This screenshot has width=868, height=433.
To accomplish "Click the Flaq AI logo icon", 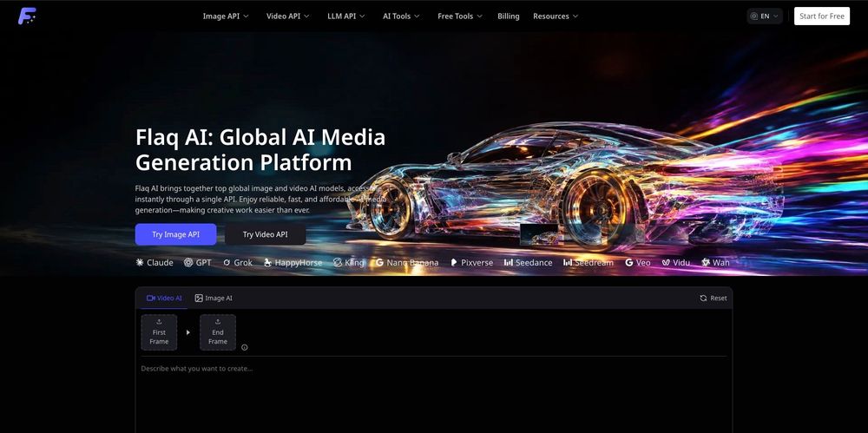I will click(27, 16).
